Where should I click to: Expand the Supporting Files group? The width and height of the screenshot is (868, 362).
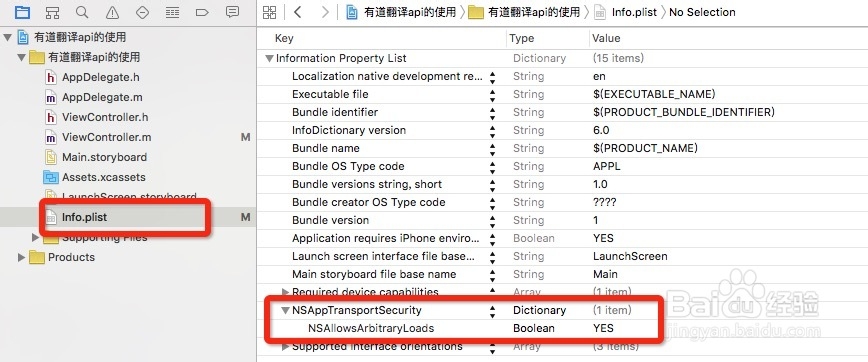tap(35, 237)
